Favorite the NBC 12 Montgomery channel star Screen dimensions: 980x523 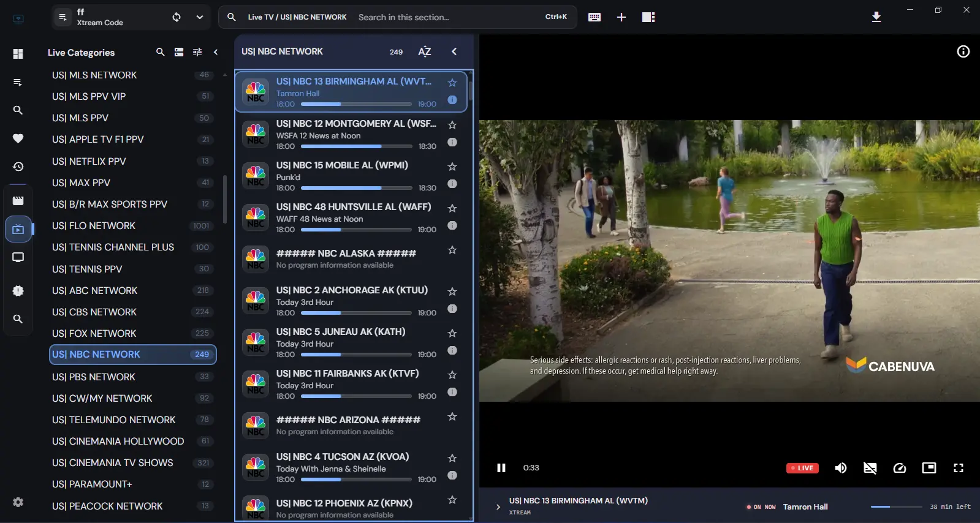pyautogui.click(x=452, y=125)
